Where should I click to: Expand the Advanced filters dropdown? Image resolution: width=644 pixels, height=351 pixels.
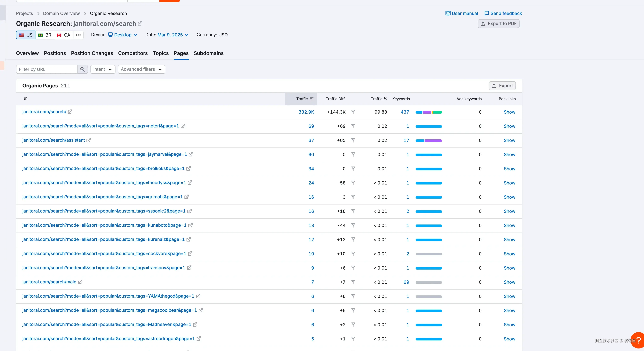tap(141, 69)
